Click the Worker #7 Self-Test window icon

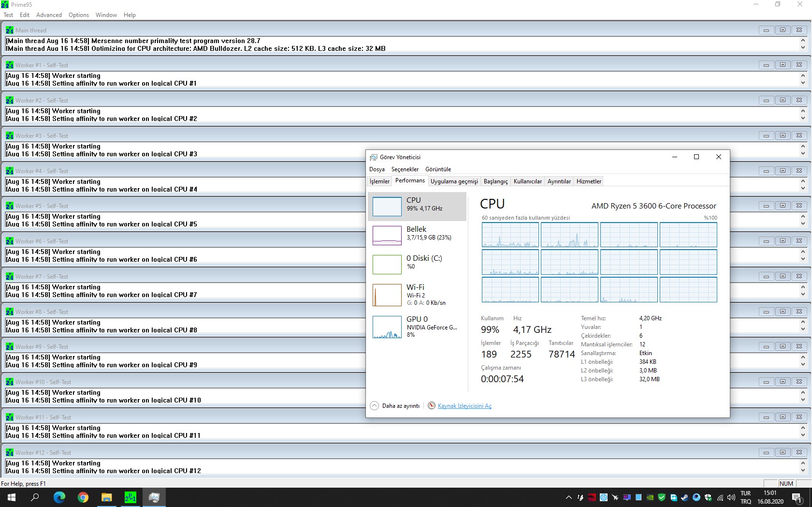click(x=10, y=276)
